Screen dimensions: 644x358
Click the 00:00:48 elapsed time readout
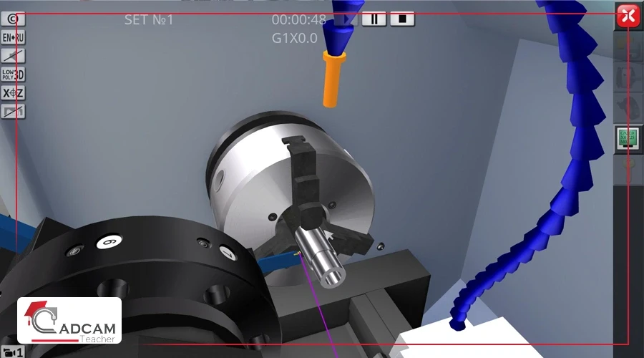tap(299, 19)
